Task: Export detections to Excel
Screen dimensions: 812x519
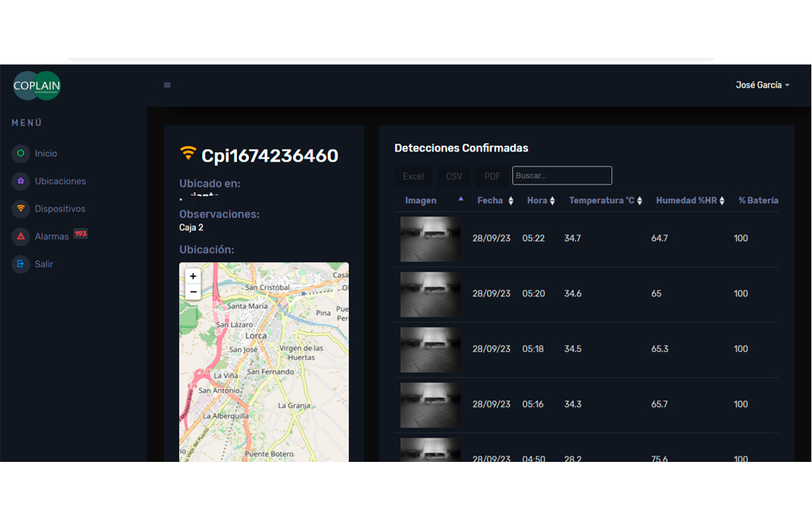Action: (x=413, y=177)
